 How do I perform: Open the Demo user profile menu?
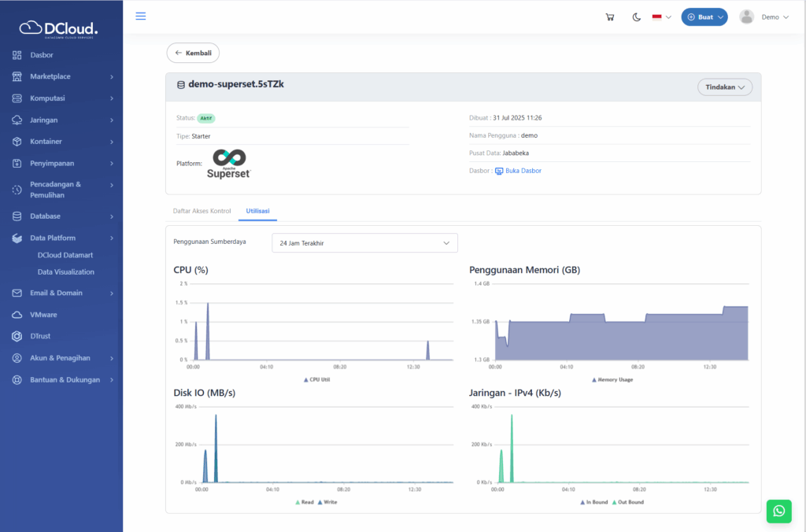click(763, 17)
